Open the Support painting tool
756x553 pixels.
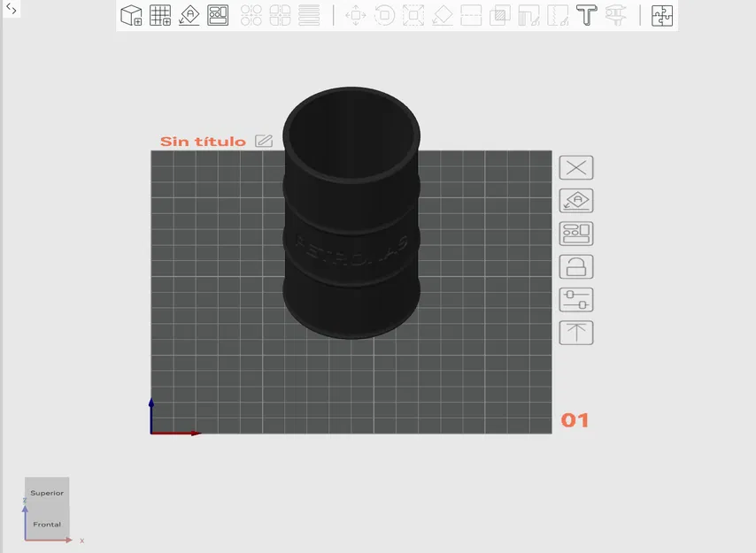click(x=528, y=15)
